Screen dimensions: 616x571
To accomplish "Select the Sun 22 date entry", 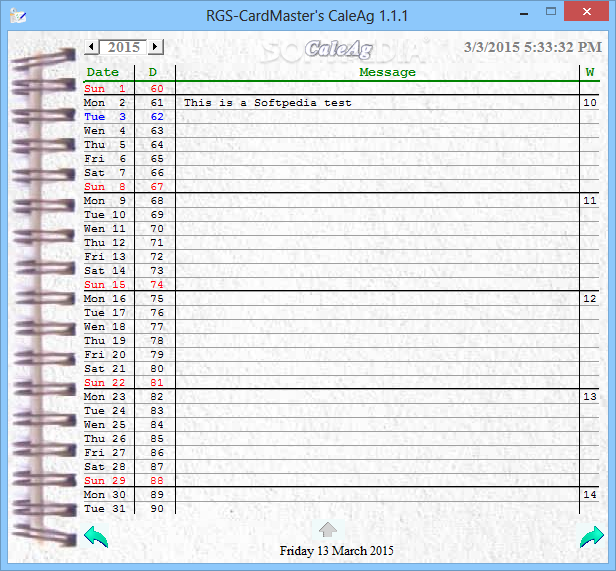I will click(104, 383).
